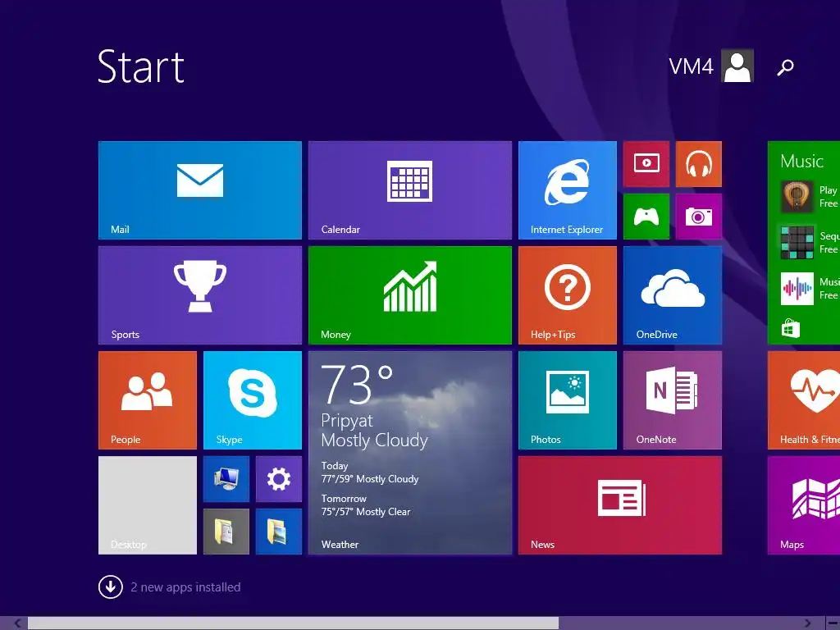840x630 pixels.
Task: Click the Music heading in Store tile
Action: (801, 161)
